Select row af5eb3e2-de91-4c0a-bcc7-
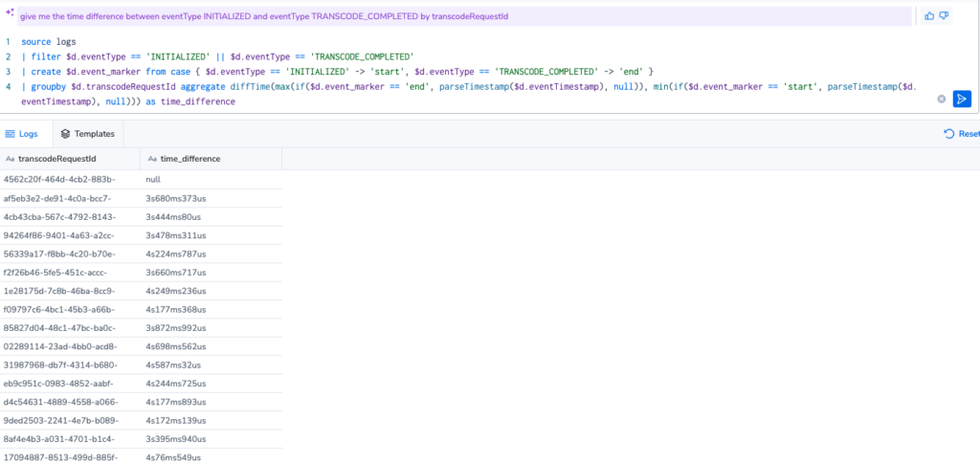 pyautogui.click(x=141, y=198)
